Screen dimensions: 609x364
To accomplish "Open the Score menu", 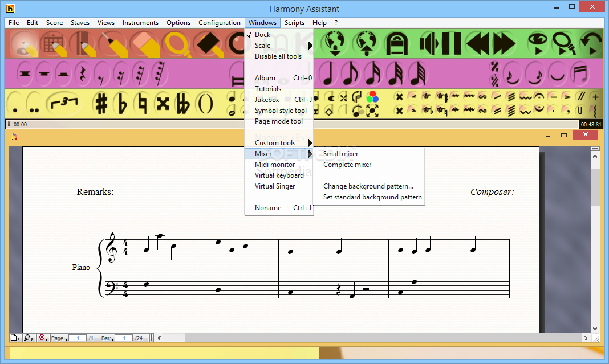I will tap(54, 23).
